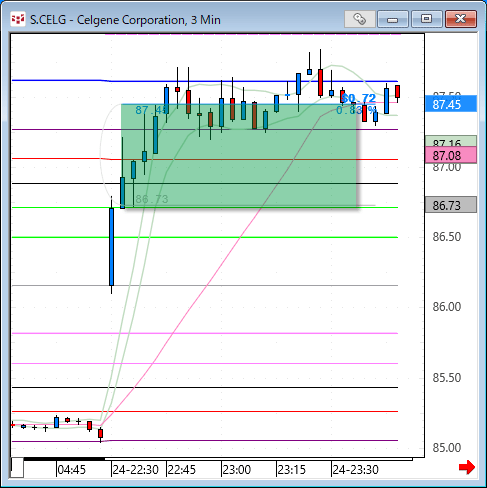Click the 0.83% percent change label
The image size is (487, 488).
[356, 110]
